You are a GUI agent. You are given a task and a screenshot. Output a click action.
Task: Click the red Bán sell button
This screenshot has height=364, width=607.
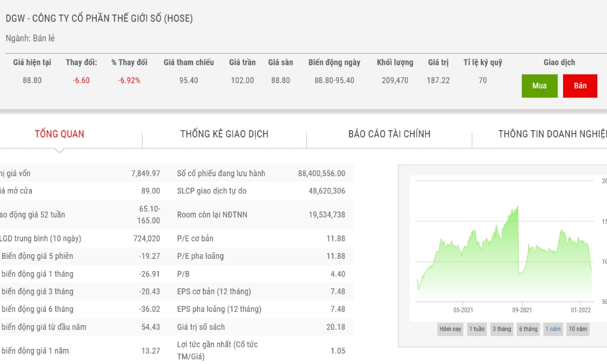click(580, 86)
